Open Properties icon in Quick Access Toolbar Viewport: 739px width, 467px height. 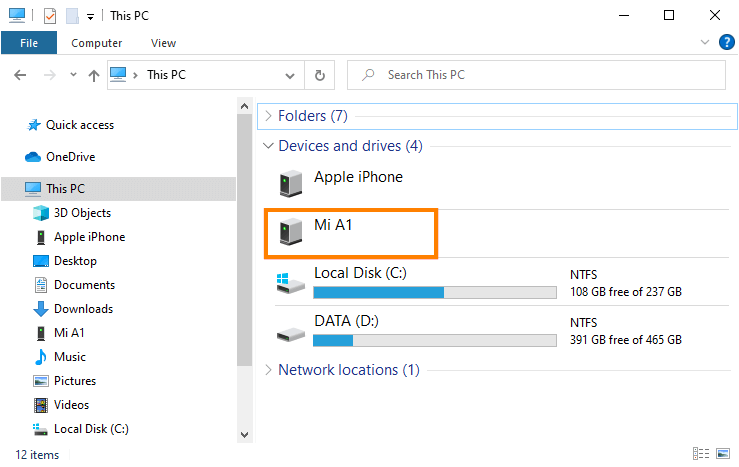50,16
